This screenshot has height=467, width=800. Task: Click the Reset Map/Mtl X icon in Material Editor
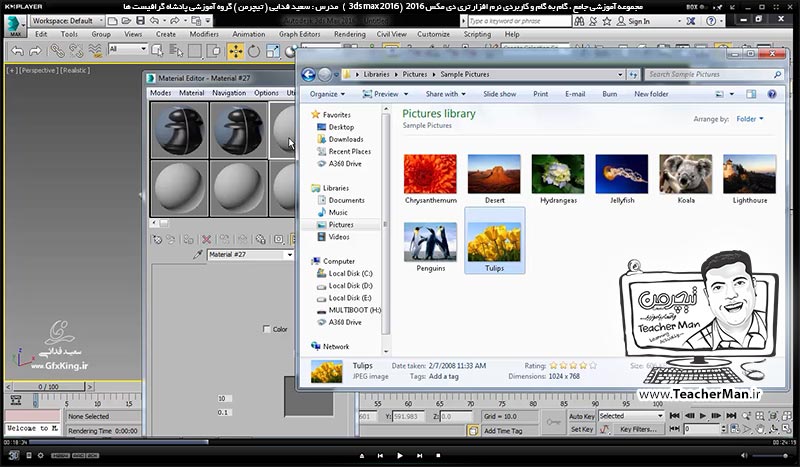pos(206,239)
